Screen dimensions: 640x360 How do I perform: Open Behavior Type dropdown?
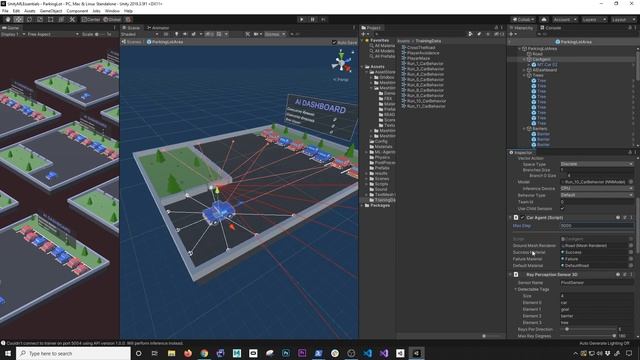597,195
